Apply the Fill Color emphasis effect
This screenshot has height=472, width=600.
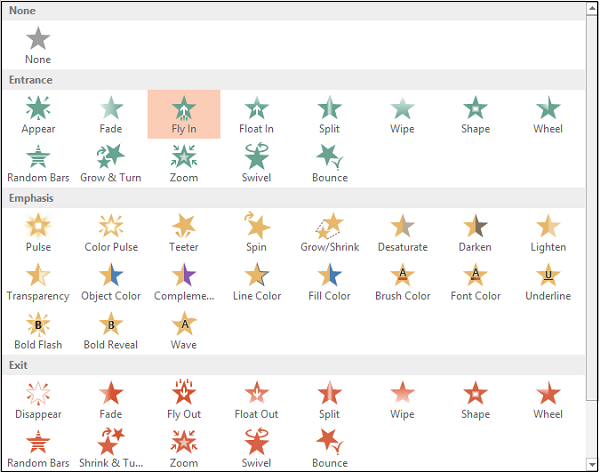click(329, 282)
